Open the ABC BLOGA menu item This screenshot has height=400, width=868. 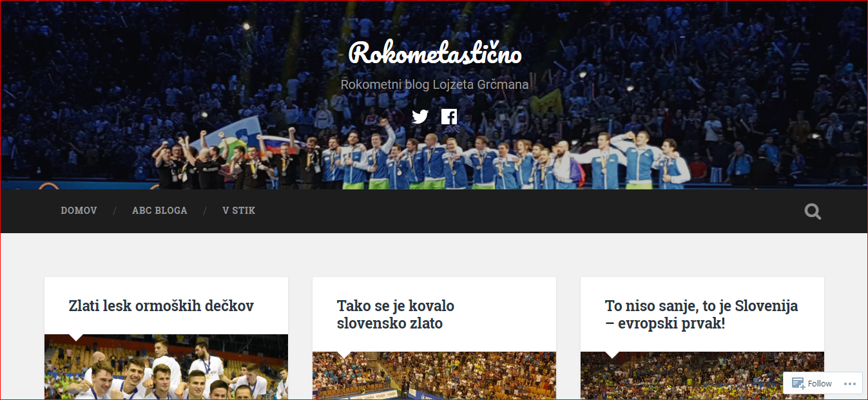click(160, 211)
